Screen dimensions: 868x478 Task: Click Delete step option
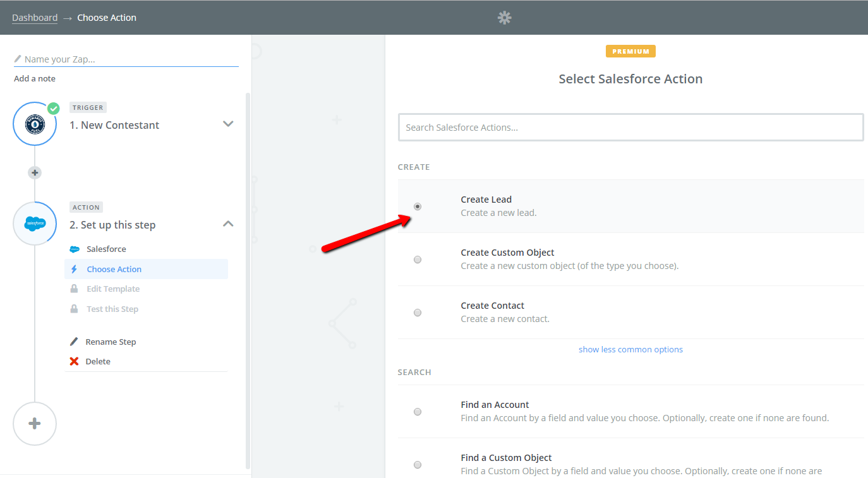(98, 361)
